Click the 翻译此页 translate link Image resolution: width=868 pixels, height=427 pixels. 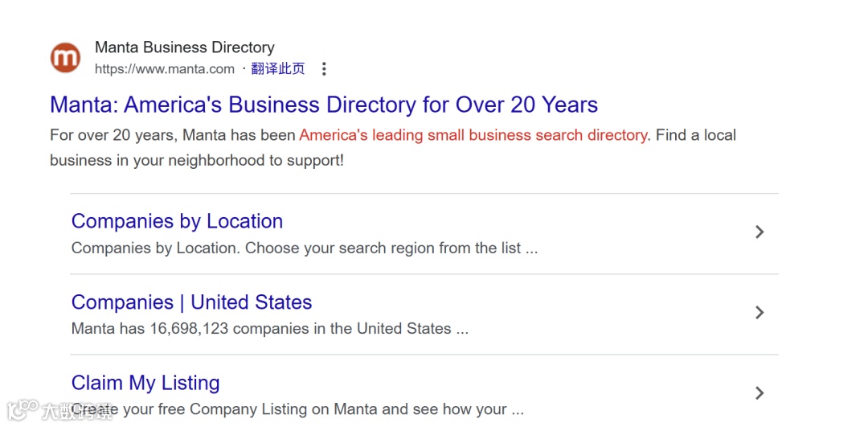coord(278,69)
